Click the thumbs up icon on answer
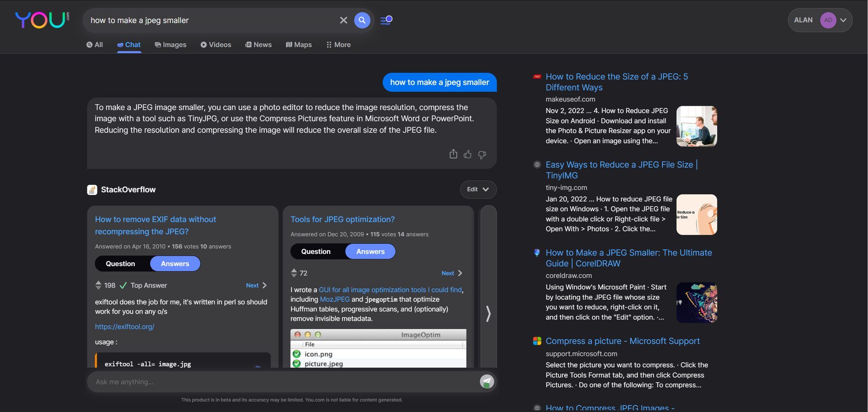Image resolution: width=868 pixels, height=412 pixels. click(467, 154)
